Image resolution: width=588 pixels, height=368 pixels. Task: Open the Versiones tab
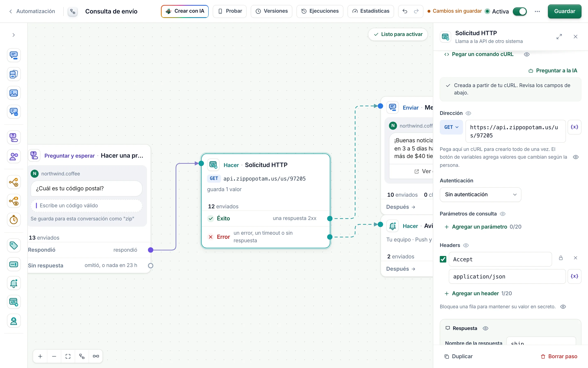(x=271, y=11)
